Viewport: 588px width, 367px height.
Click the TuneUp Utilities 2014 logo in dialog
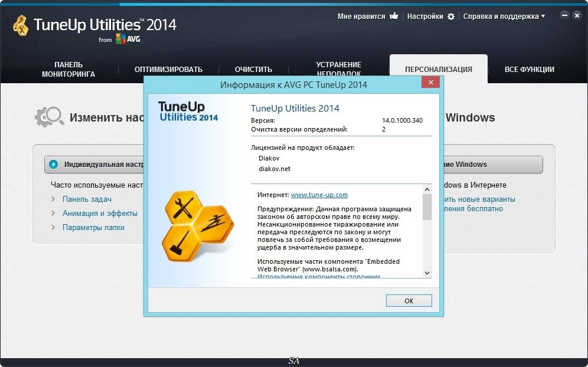coord(188,112)
